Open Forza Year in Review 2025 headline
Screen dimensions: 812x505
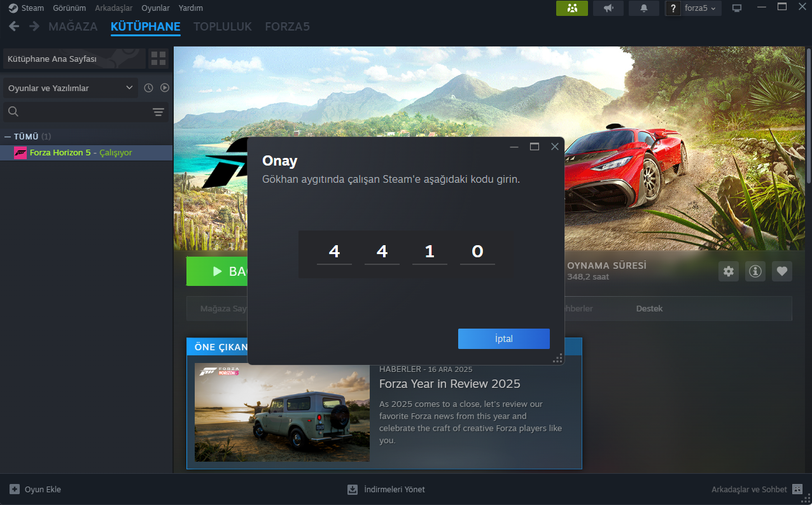[450, 384]
